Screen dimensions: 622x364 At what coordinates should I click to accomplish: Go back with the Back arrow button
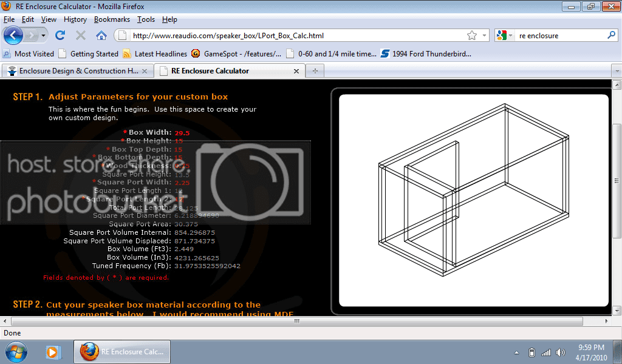point(13,36)
